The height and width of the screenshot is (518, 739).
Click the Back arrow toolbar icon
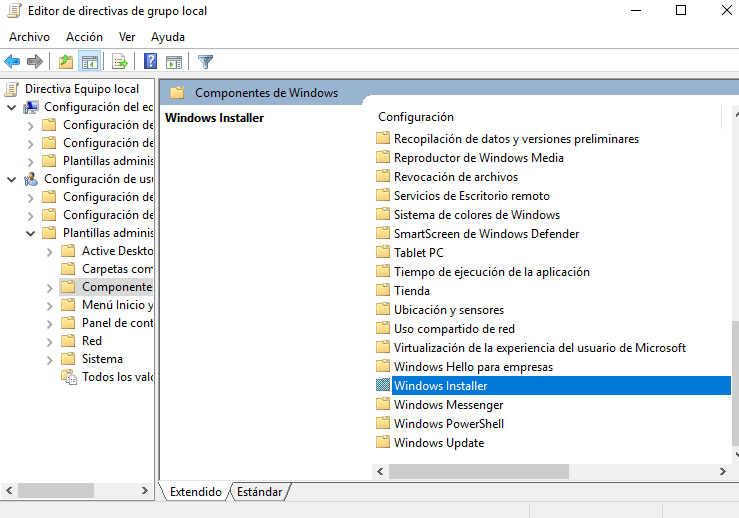(12, 61)
